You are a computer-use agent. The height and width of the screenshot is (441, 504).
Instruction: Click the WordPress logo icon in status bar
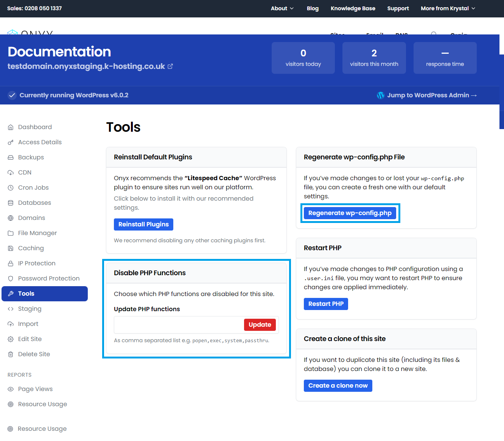point(381,95)
